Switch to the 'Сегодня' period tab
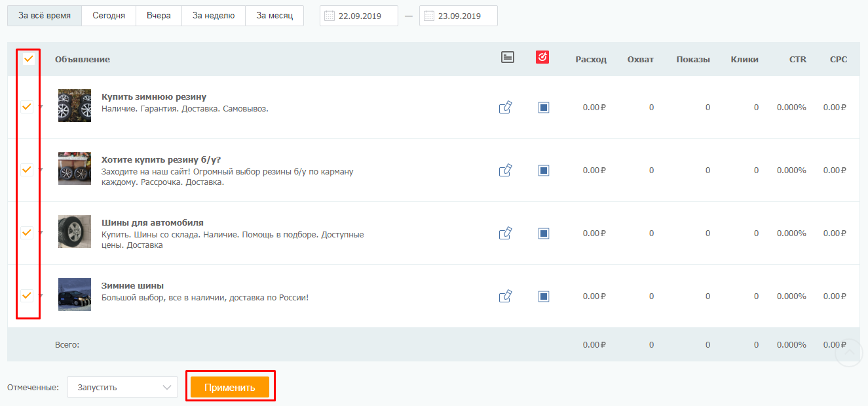 [x=109, y=16]
